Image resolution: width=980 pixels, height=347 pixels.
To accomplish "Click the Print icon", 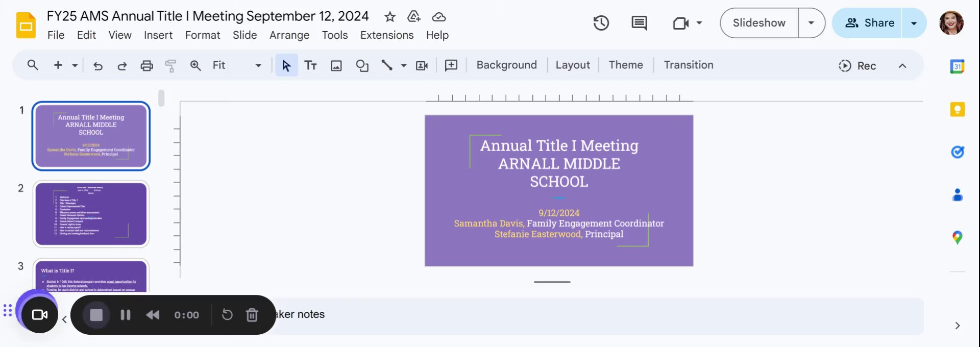I will pos(146,65).
